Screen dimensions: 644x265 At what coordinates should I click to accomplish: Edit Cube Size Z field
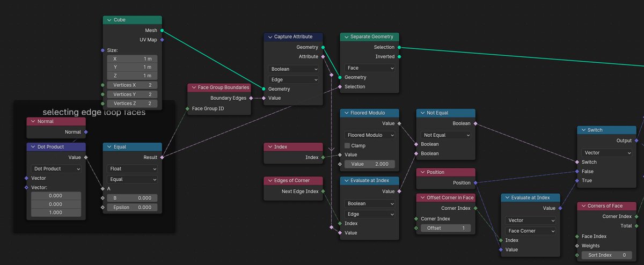133,76
